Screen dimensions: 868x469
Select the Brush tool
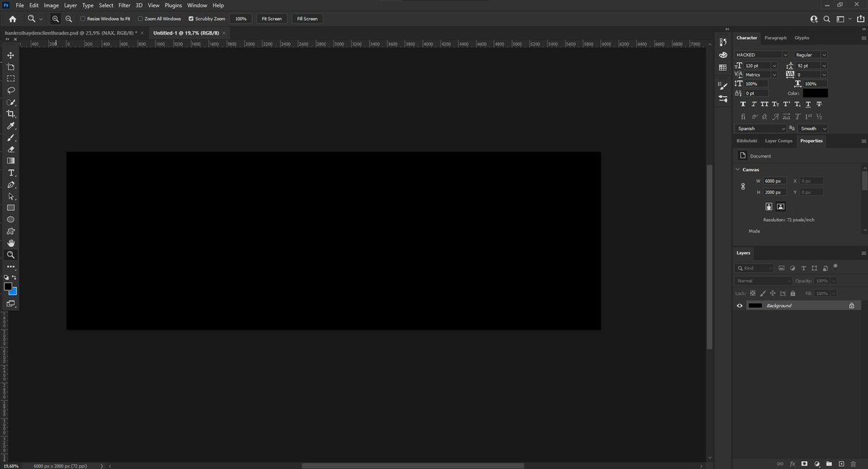coord(11,137)
